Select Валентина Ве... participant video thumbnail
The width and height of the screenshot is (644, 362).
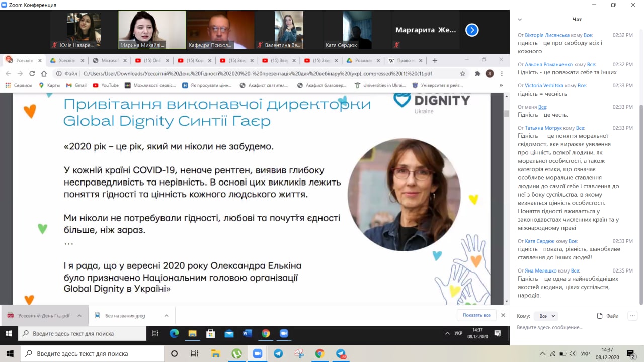click(288, 30)
